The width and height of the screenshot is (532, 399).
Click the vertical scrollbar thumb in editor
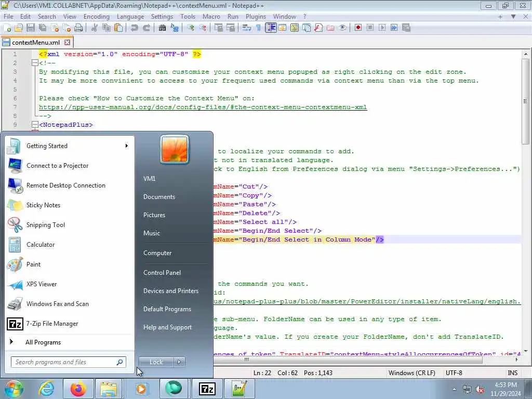tap(526, 101)
